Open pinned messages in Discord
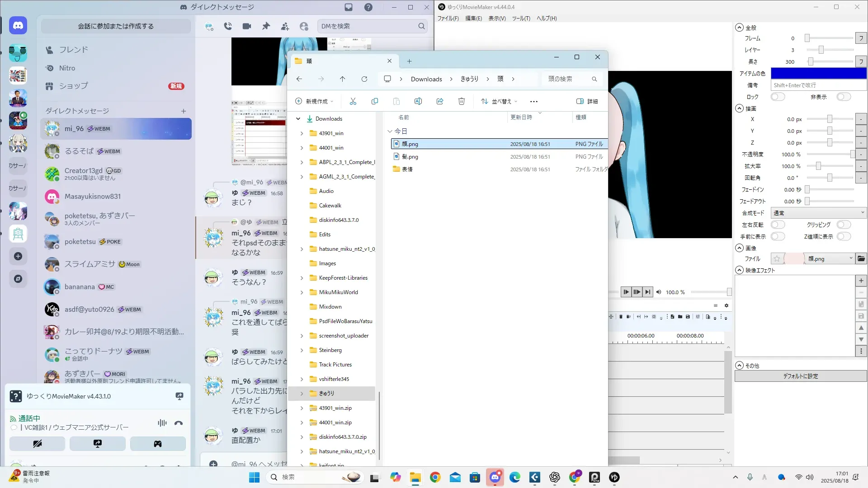 tap(266, 26)
